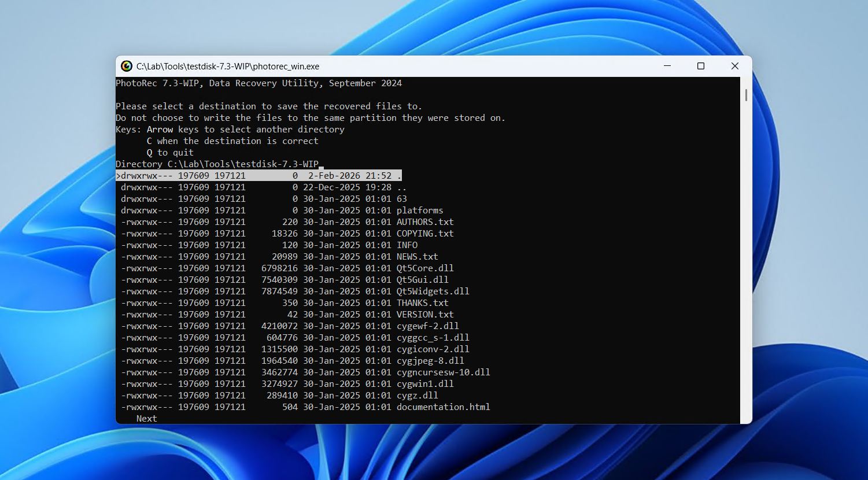The height and width of the screenshot is (480, 868).
Task: Click the "Next" option at the bottom
Action: pos(146,418)
